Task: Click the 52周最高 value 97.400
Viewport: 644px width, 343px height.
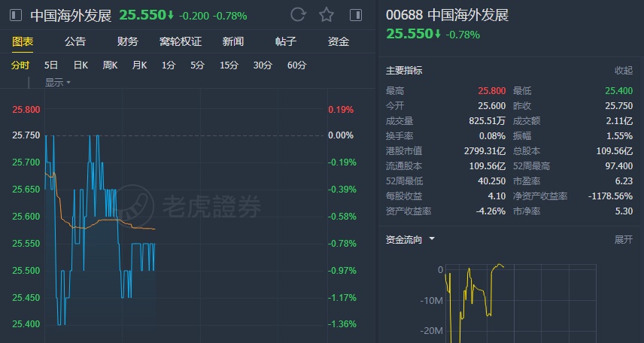Action: pos(619,166)
